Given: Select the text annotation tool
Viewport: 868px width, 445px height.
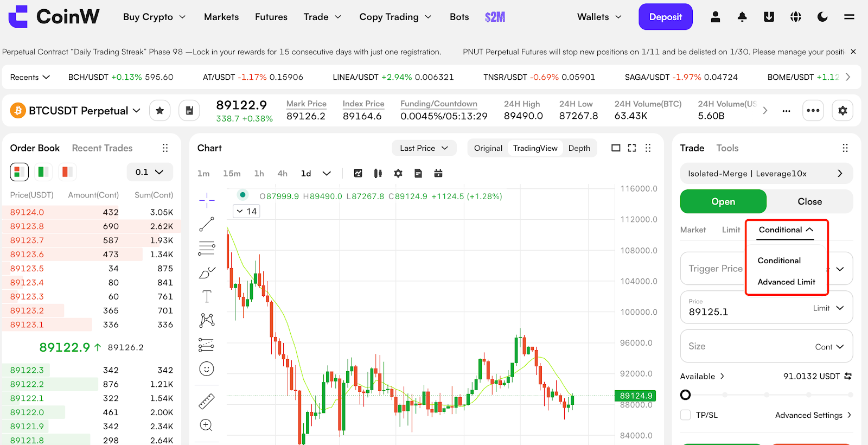Looking at the screenshot, I should tap(207, 296).
